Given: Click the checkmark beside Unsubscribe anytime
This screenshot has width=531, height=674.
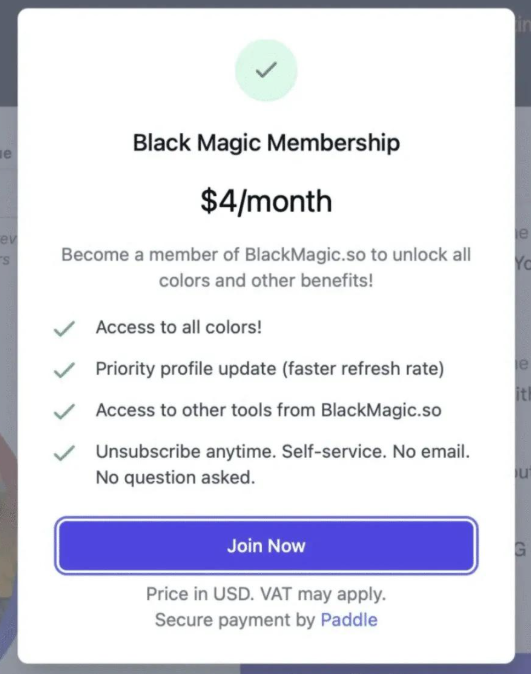Looking at the screenshot, I should [x=64, y=453].
